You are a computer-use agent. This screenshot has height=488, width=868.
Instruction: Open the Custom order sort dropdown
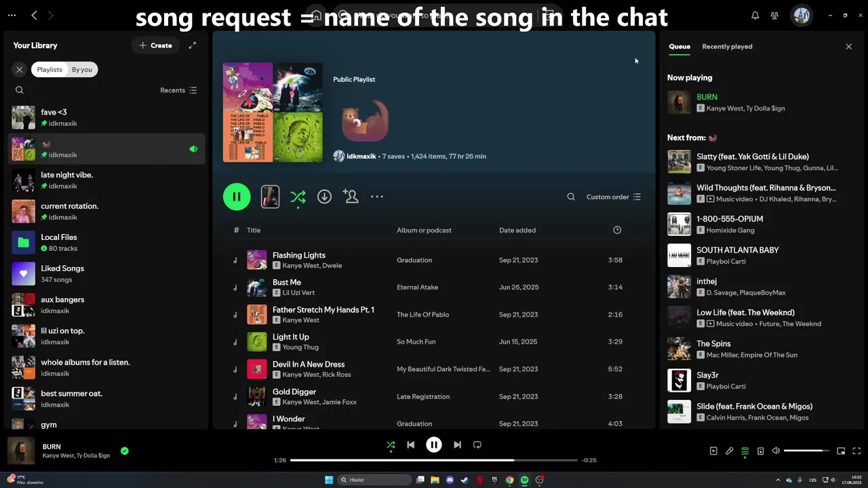[x=614, y=197]
